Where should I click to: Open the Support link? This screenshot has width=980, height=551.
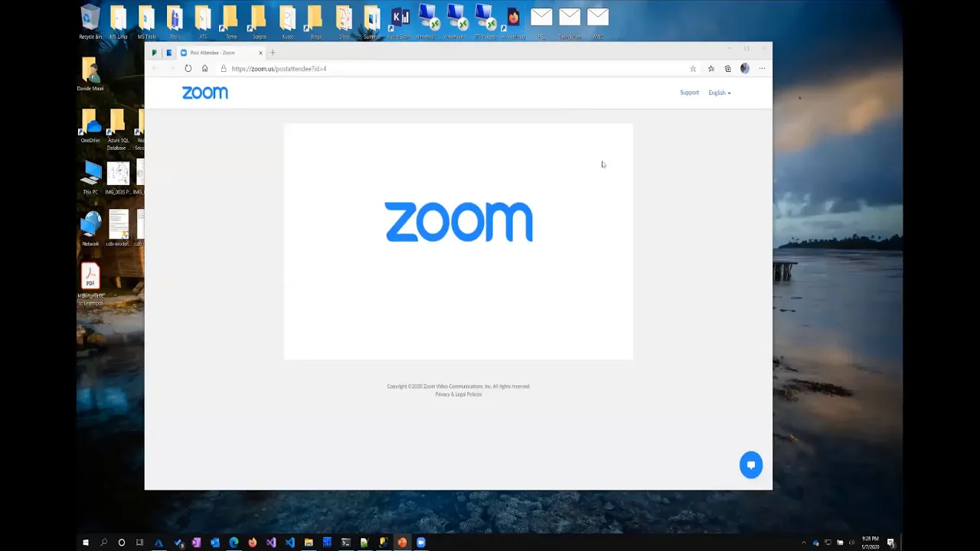[689, 93]
